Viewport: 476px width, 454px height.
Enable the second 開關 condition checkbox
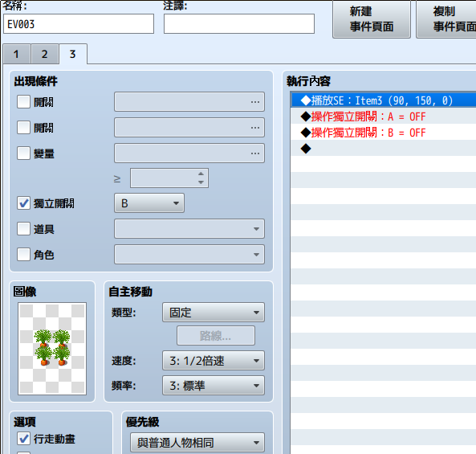click(x=23, y=127)
